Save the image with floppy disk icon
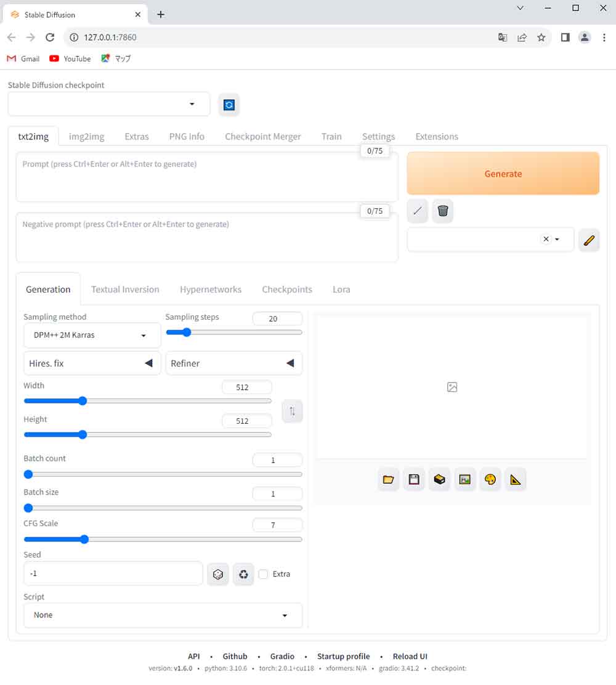This screenshot has height=685, width=616. coord(414,480)
